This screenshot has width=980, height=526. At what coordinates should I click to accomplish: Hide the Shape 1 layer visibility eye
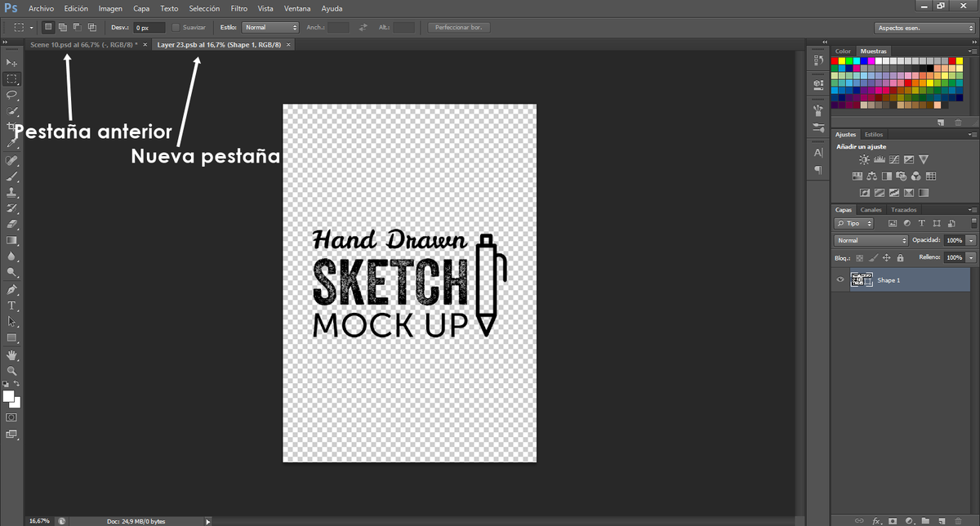point(840,279)
